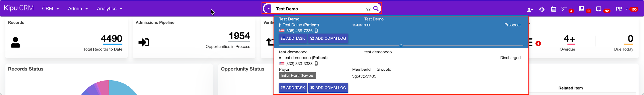644x95 pixels.
Task: Click the Indian Health Services payor tag
Action: (x=297, y=75)
